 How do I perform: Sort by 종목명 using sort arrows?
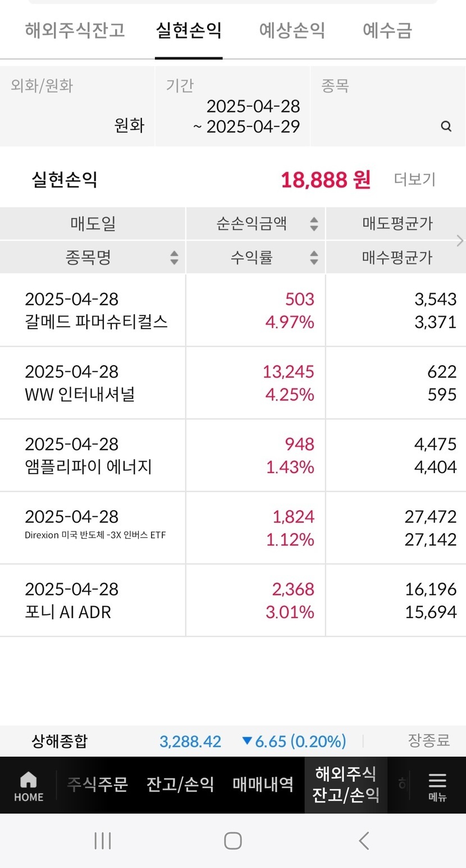click(174, 258)
